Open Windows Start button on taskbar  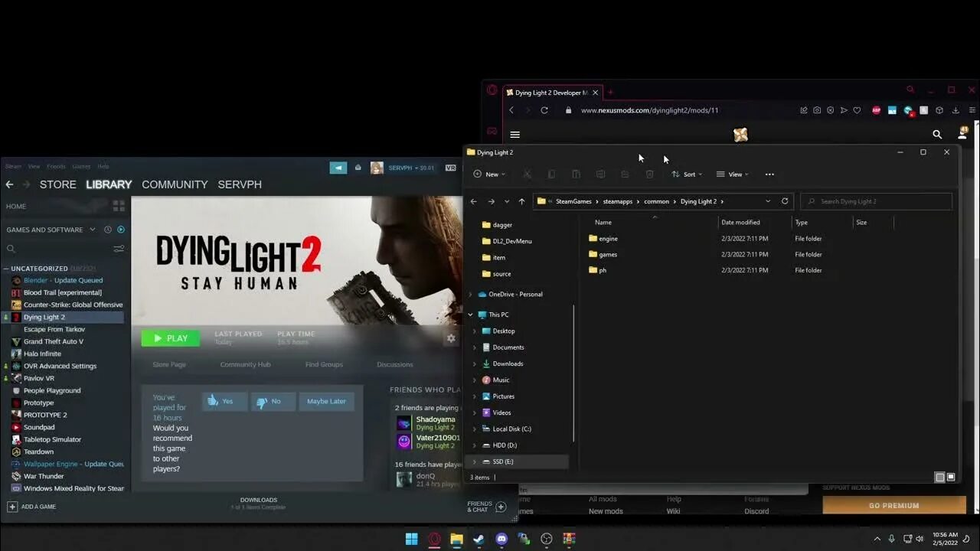(x=411, y=539)
